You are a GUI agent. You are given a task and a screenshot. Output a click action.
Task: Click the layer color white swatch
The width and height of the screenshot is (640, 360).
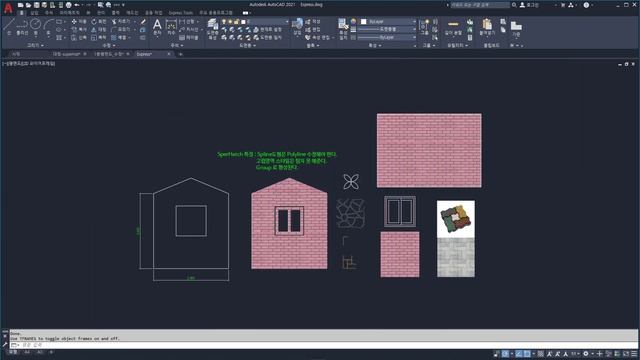[243, 22]
